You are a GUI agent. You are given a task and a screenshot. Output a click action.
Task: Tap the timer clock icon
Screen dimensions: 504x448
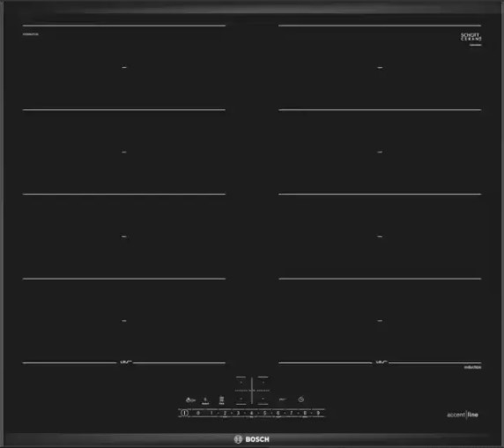(x=300, y=399)
